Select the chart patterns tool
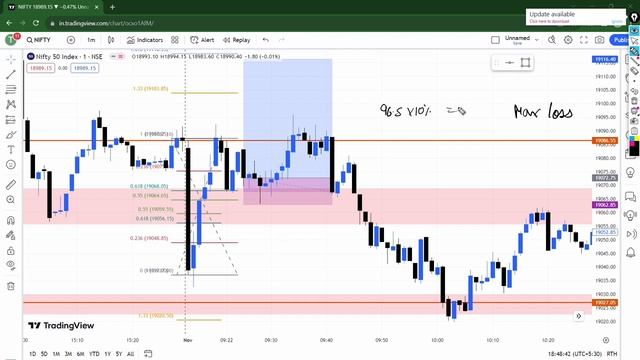Image resolution: width=640 pixels, height=360 pixels. (11, 104)
